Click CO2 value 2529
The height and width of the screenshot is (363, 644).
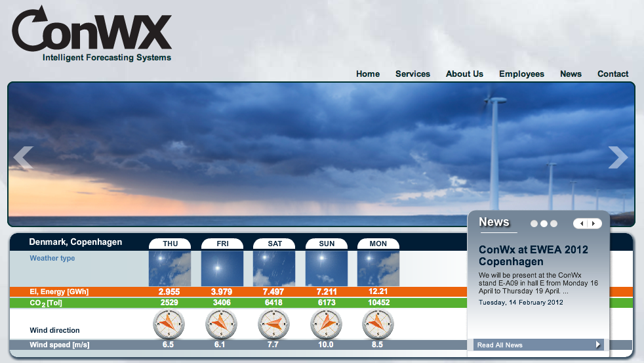169,303
